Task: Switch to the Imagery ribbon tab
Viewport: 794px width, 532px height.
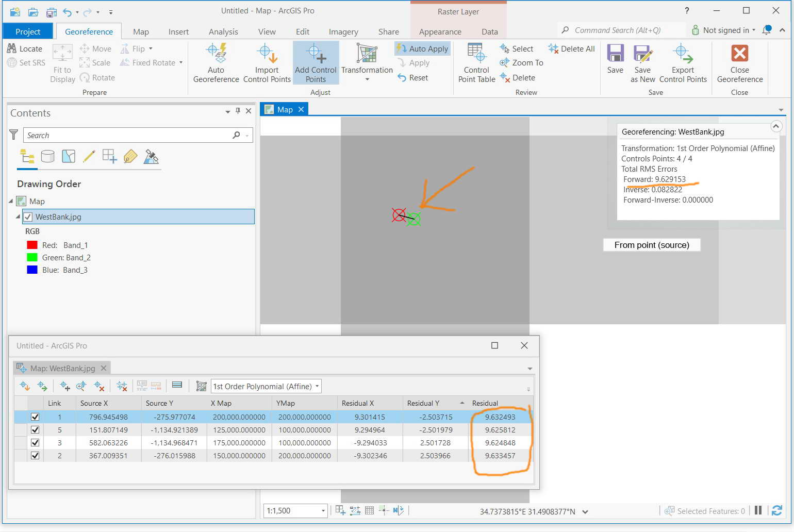Action: pyautogui.click(x=343, y=31)
